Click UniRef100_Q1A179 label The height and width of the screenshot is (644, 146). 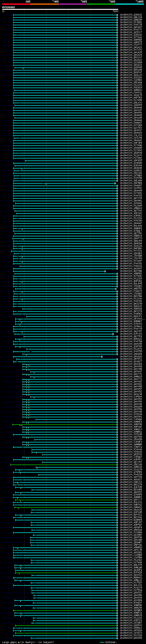point(131,95)
